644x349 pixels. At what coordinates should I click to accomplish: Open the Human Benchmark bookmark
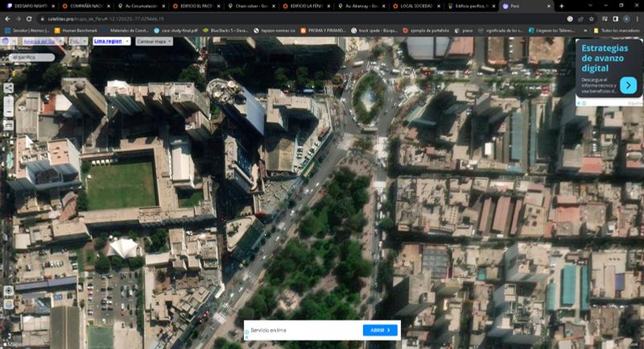(76, 31)
